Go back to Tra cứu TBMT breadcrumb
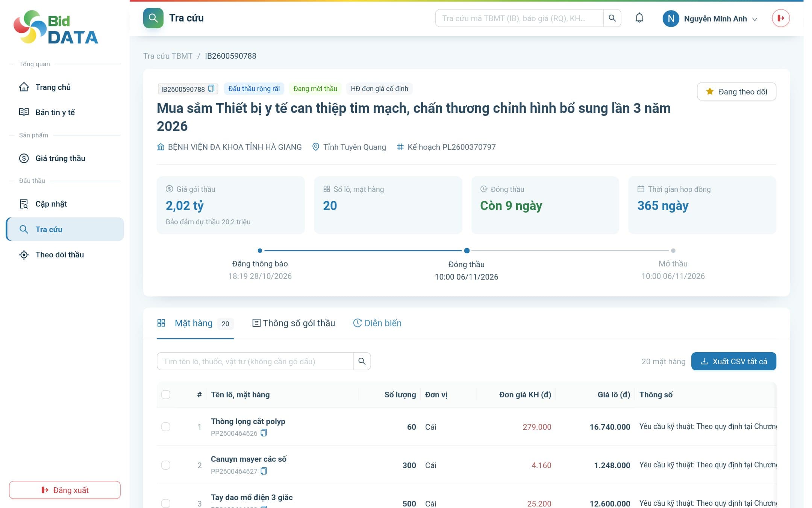Image resolution: width=812 pixels, height=508 pixels. click(x=168, y=56)
